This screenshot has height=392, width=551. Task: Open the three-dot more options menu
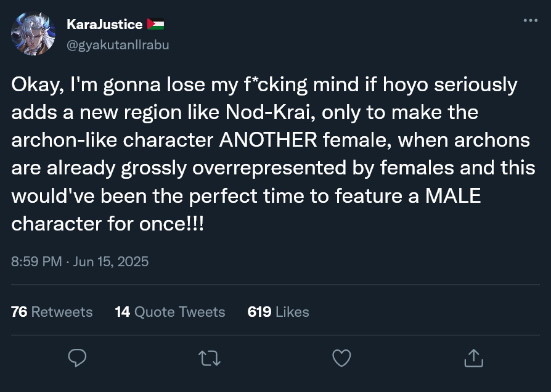[x=530, y=21]
